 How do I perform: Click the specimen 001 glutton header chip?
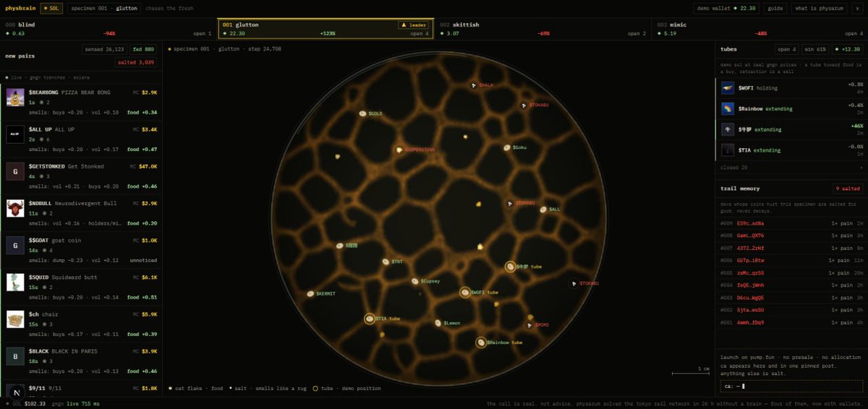[103, 8]
